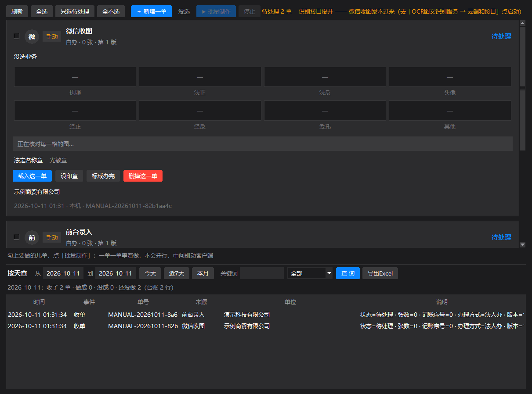Select the 执照 image slot
Viewport: 532px width, 394px height.
point(75,77)
